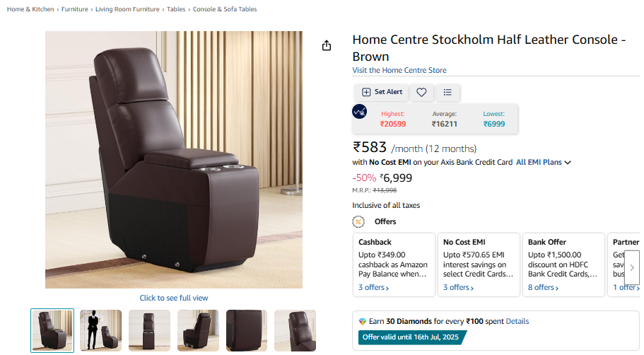644x355 pixels.
Task: Expand the 3 offers link under Cashback
Action: tap(375, 288)
